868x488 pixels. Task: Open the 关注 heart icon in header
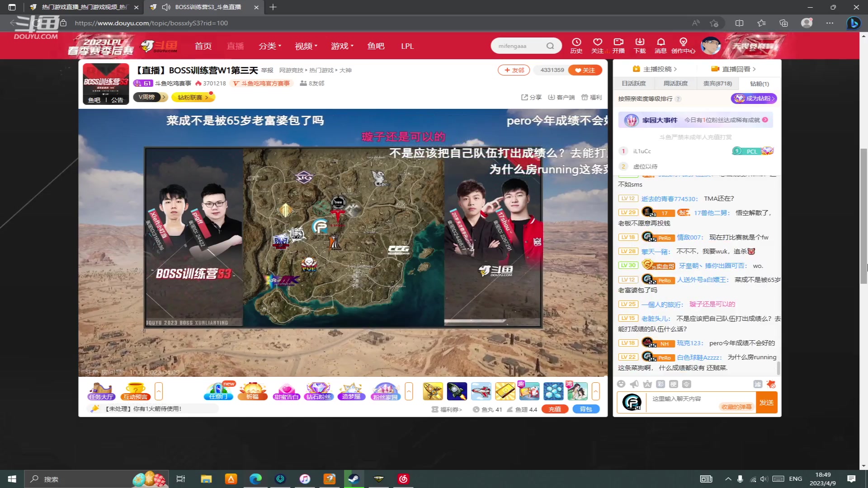click(598, 46)
